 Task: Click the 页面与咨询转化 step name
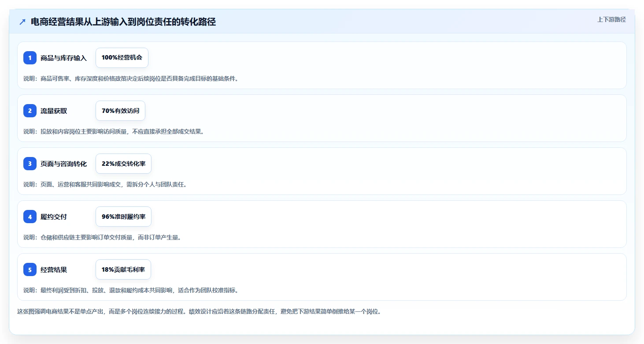(x=64, y=164)
